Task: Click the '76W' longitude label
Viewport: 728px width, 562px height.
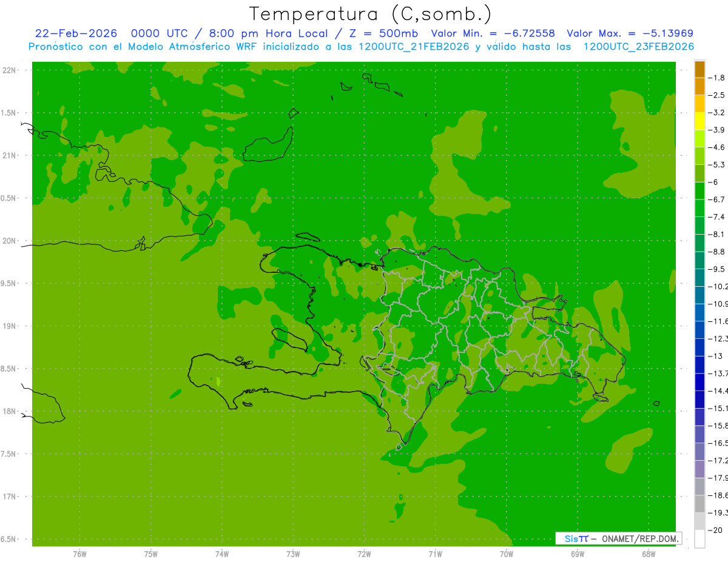Action: [x=79, y=554]
